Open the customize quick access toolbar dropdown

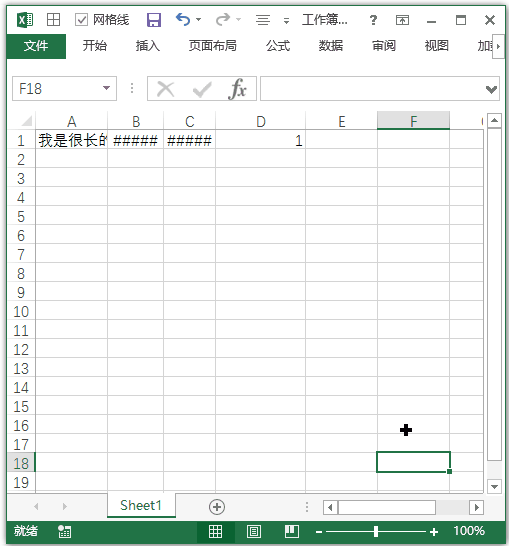[286, 21]
